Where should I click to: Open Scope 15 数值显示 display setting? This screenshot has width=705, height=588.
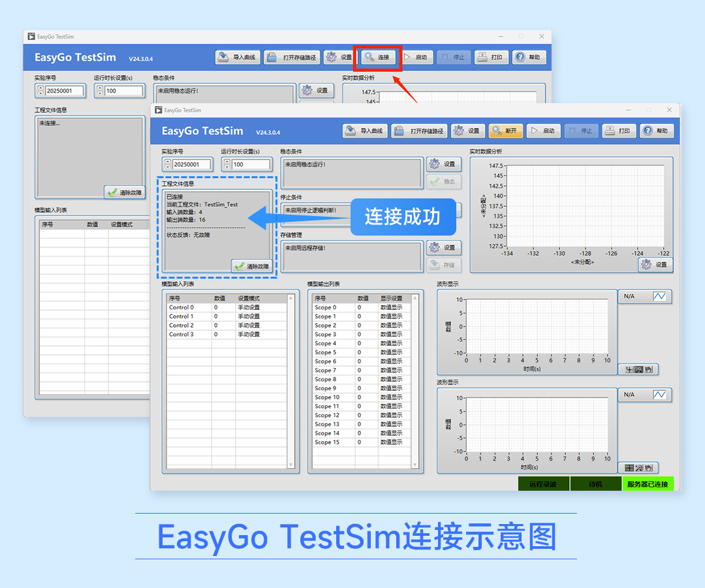click(394, 442)
